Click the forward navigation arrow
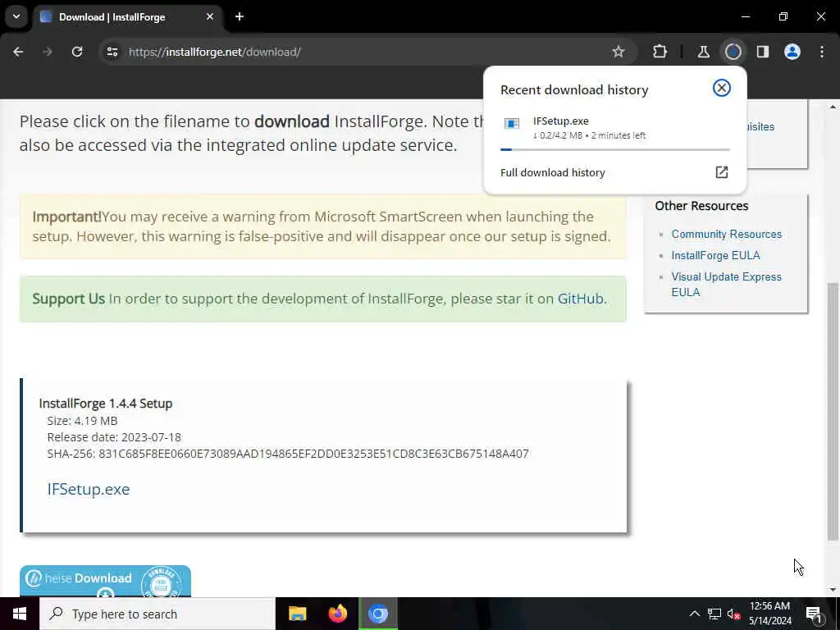 (x=47, y=52)
